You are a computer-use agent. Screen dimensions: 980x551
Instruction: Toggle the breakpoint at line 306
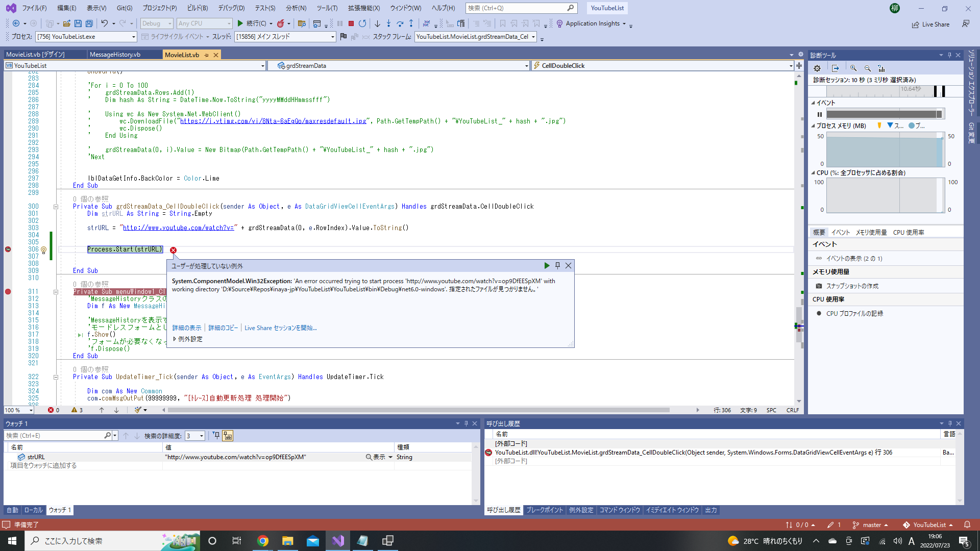coord(8,249)
